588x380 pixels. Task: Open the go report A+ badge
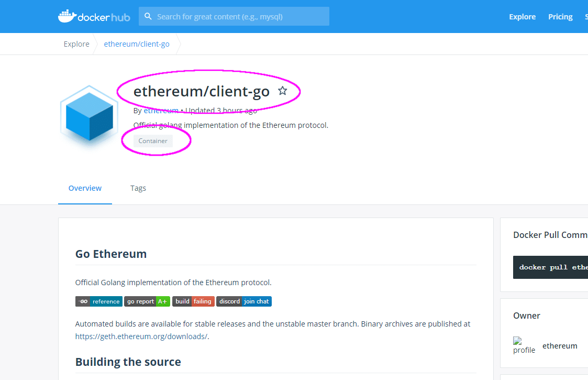[147, 301]
